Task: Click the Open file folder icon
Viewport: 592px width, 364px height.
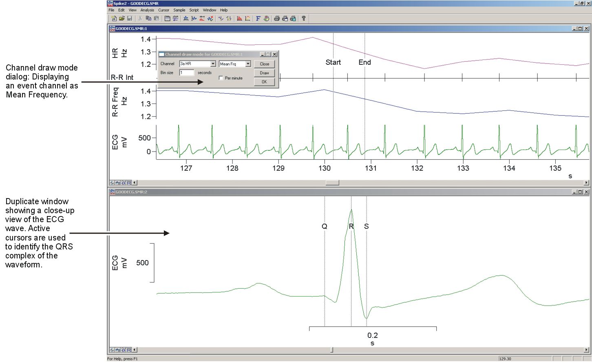Action: coord(121,18)
